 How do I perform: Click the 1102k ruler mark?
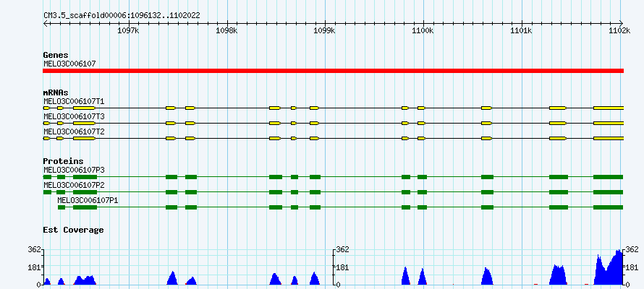(x=620, y=31)
